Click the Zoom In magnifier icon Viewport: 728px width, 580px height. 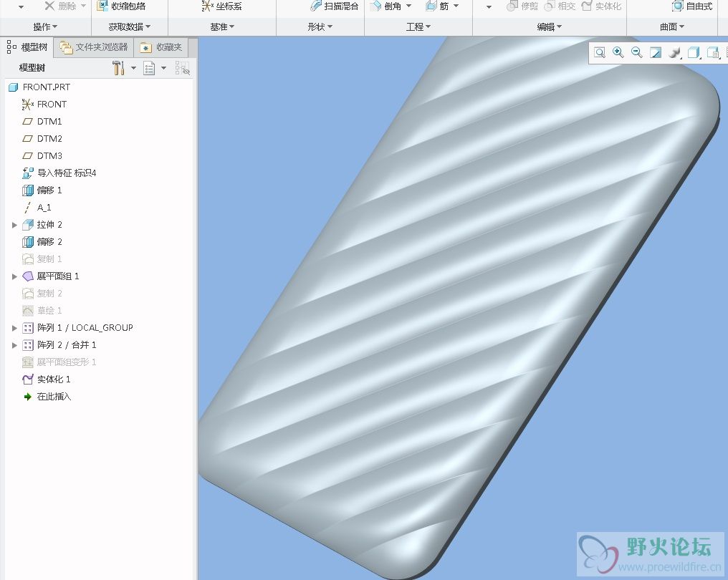[618, 52]
